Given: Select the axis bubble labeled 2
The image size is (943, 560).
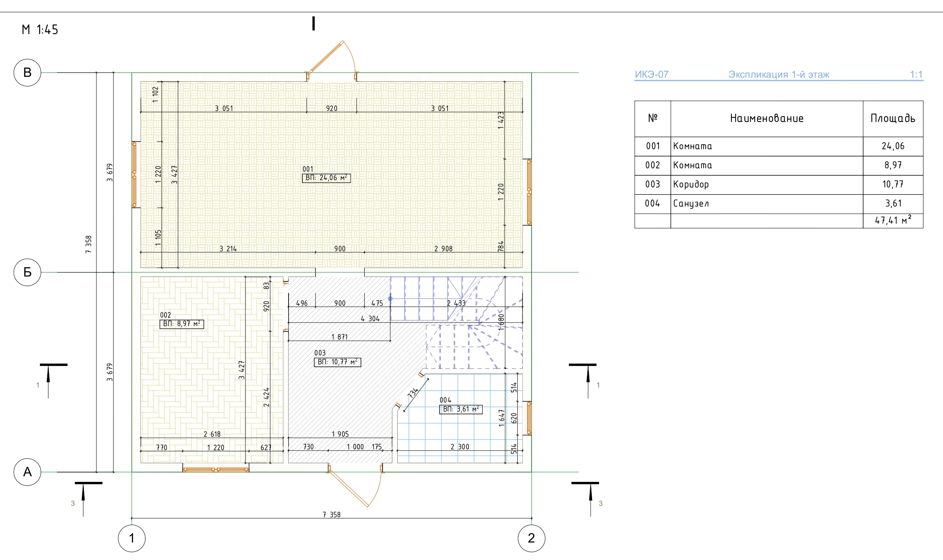Looking at the screenshot, I should pos(531,538).
